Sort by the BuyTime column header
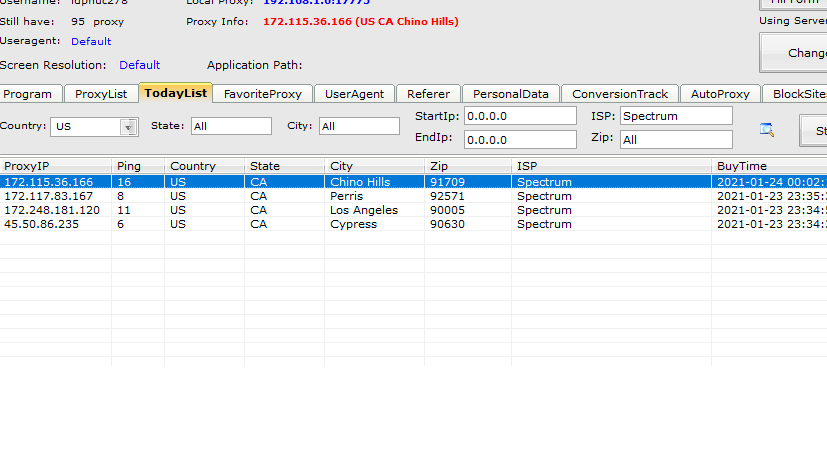The height and width of the screenshot is (460, 827). pos(770,166)
